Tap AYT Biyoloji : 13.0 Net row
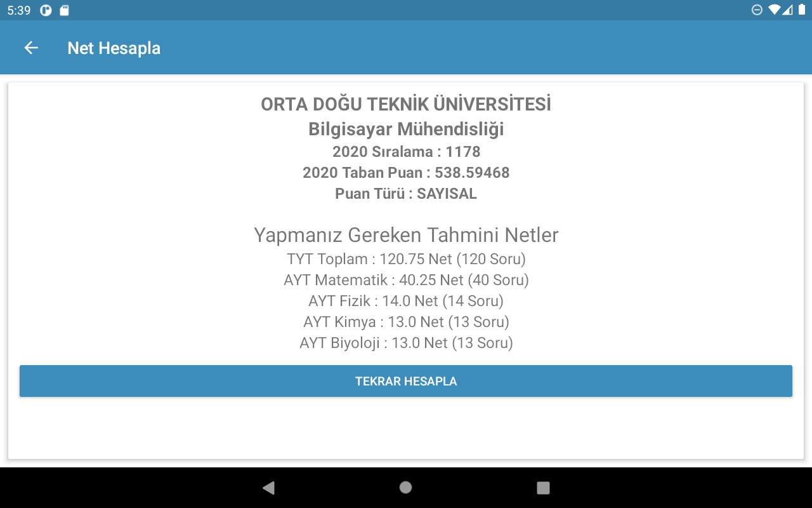Screen dimensions: 812x508 click(x=406, y=343)
